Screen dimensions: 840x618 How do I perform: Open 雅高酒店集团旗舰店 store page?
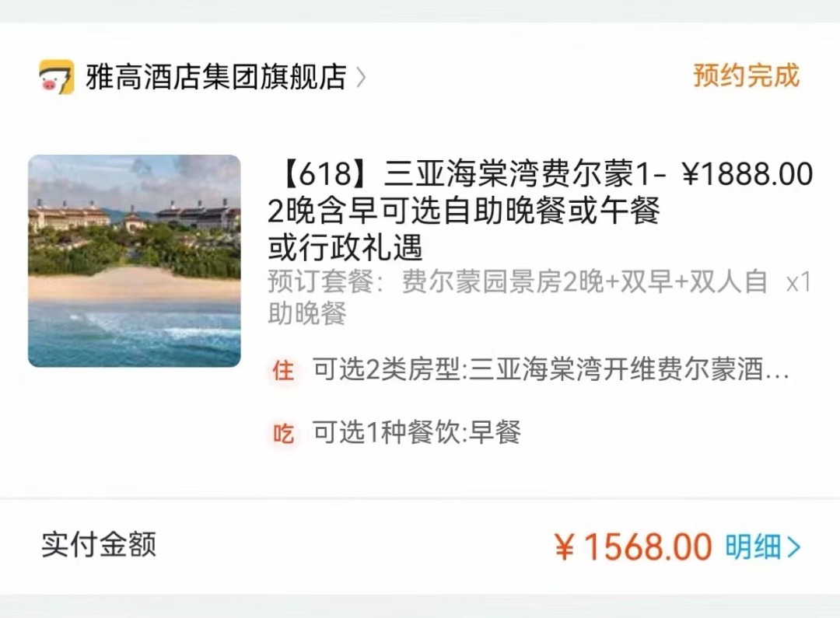[x=216, y=77]
